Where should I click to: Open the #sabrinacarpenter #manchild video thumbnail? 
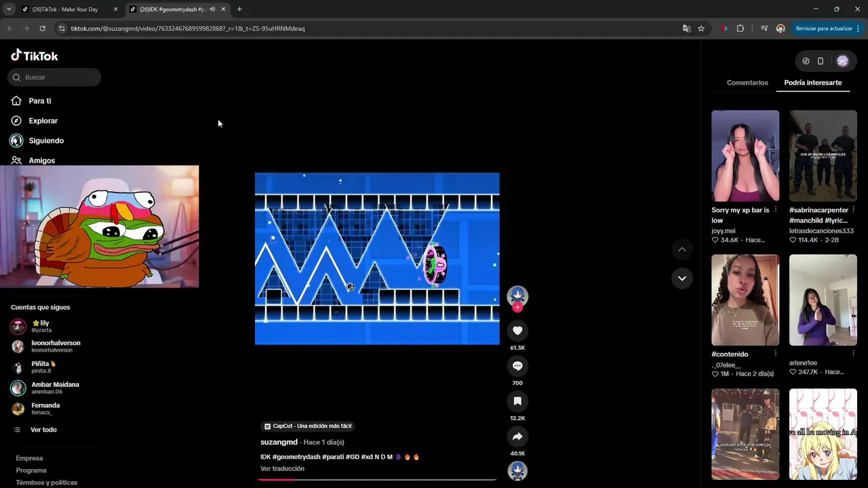[823, 156]
